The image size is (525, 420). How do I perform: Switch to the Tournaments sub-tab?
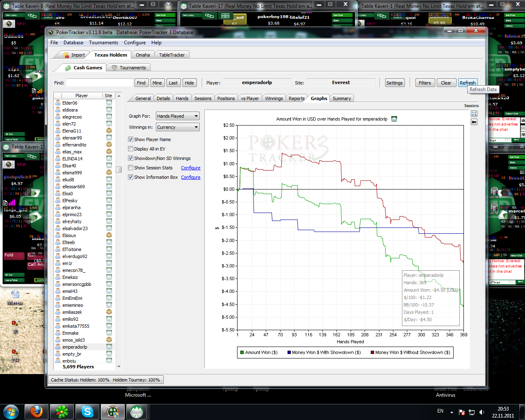128,68
